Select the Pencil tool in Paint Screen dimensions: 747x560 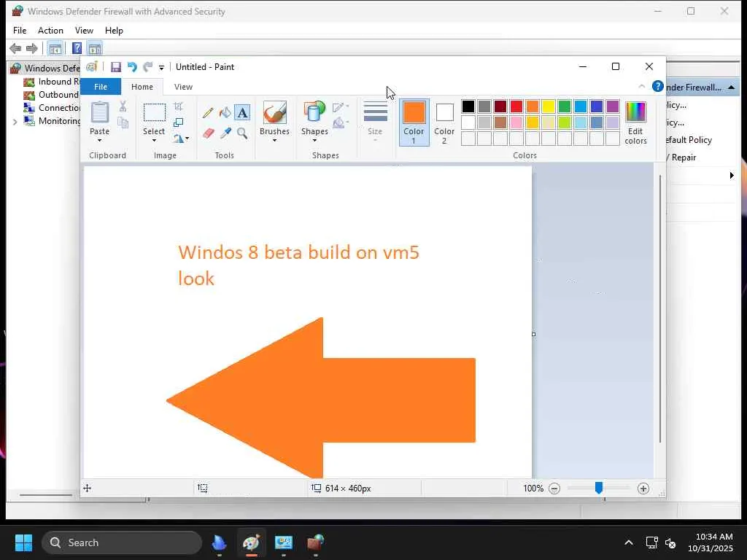[x=208, y=113]
